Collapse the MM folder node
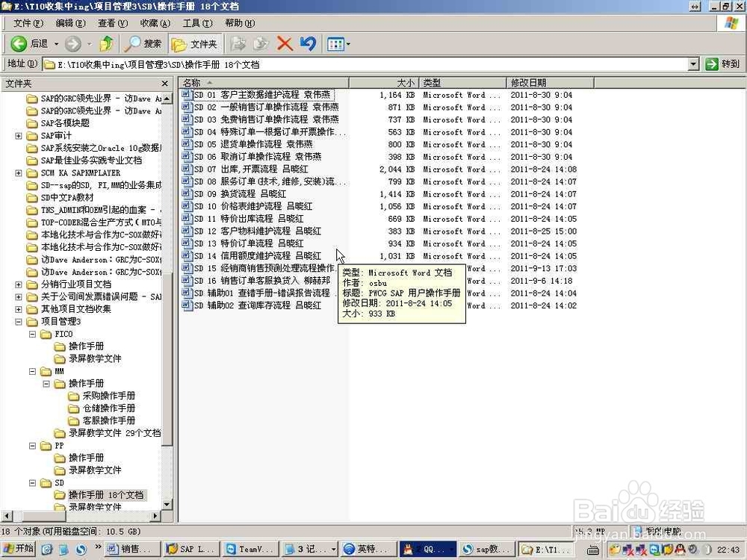 pyautogui.click(x=32, y=371)
